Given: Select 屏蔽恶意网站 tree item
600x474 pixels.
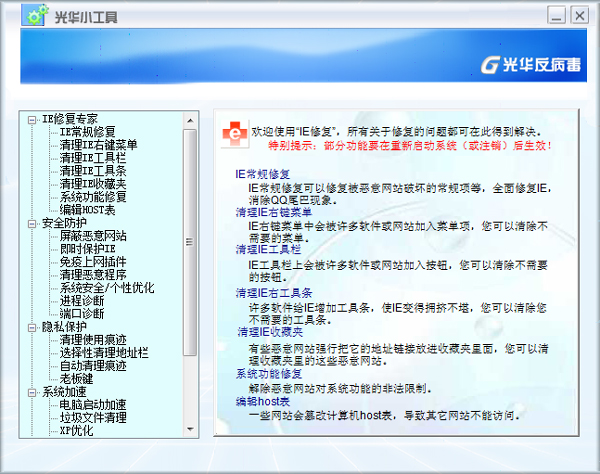Looking at the screenshot, I should 93,236.
